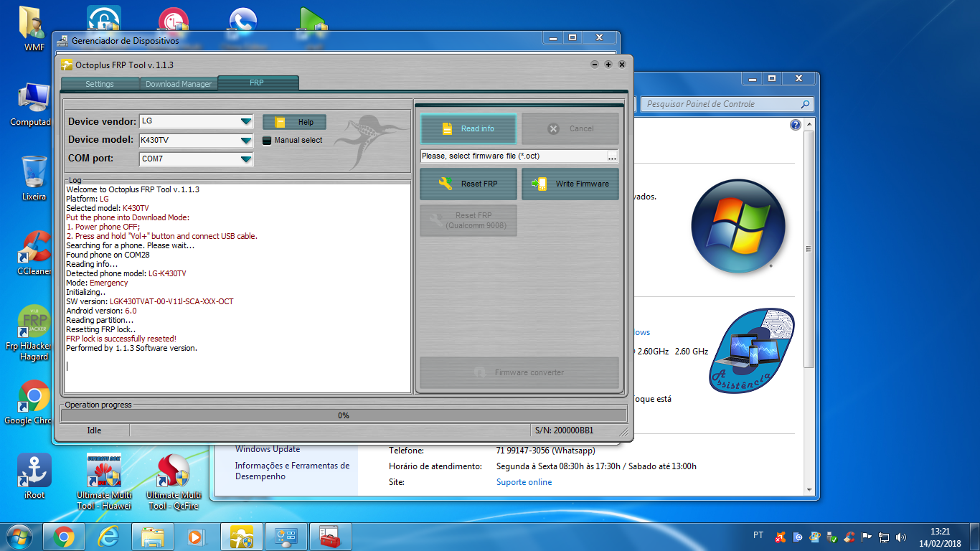Click the Operation progress bar
The width and height of the screenshot is (980, 551).
[344, 415]
